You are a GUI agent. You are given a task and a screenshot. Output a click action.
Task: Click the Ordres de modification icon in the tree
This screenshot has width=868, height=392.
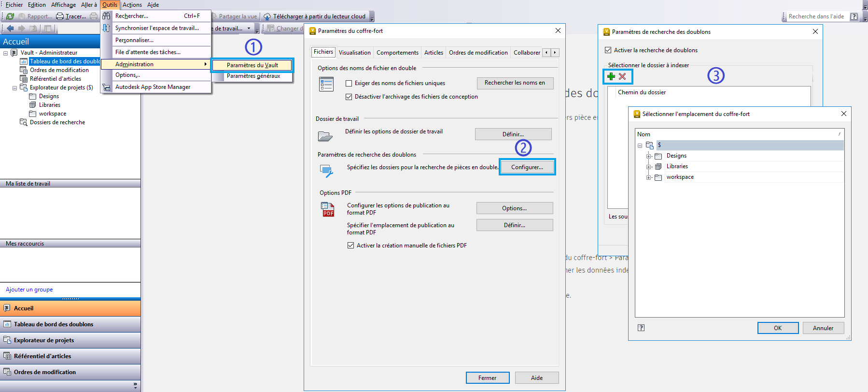click(23, 70)
